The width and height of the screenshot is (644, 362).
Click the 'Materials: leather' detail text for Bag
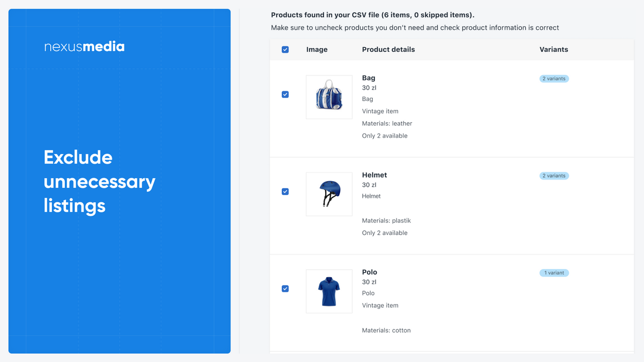[387, 123]
